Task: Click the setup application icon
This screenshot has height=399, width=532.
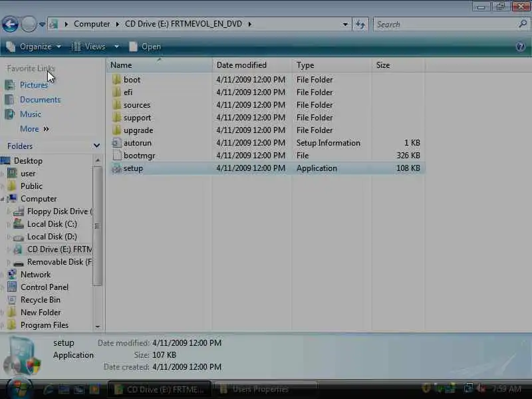Action: [117, 168]
